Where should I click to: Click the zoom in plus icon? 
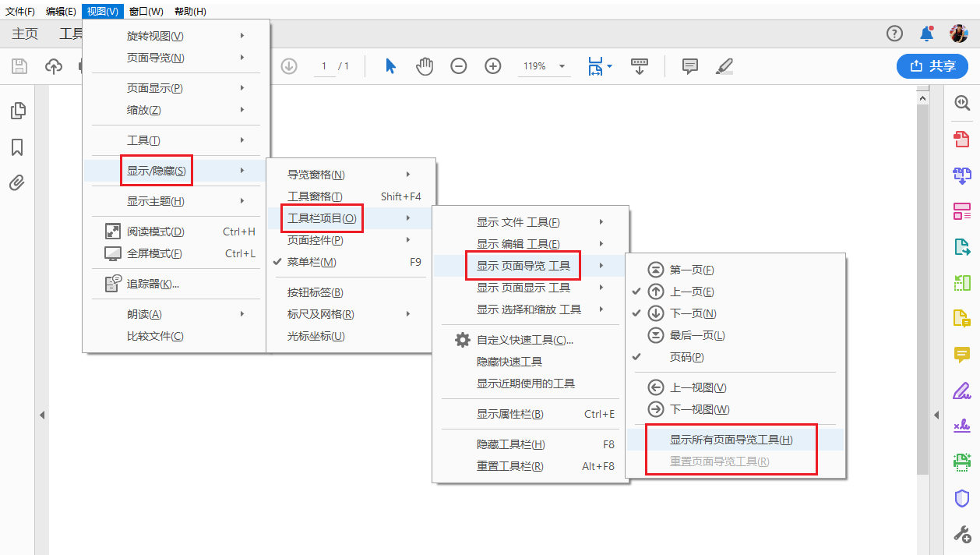click(x=493, y=66)
